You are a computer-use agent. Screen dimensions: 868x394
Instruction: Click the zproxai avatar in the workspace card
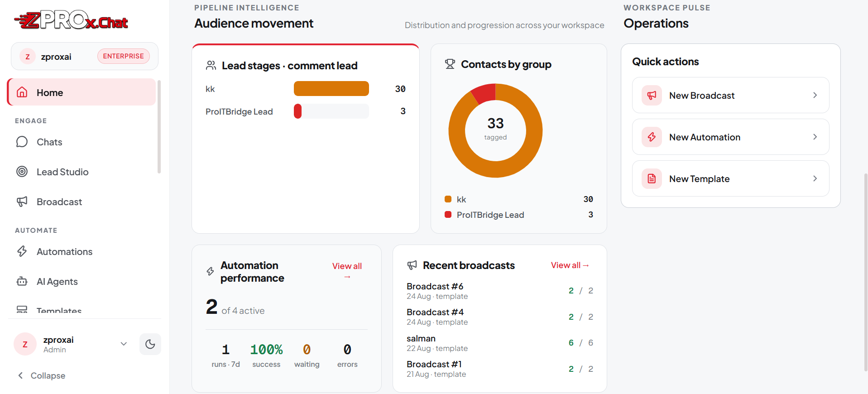(x=28, y=57)
